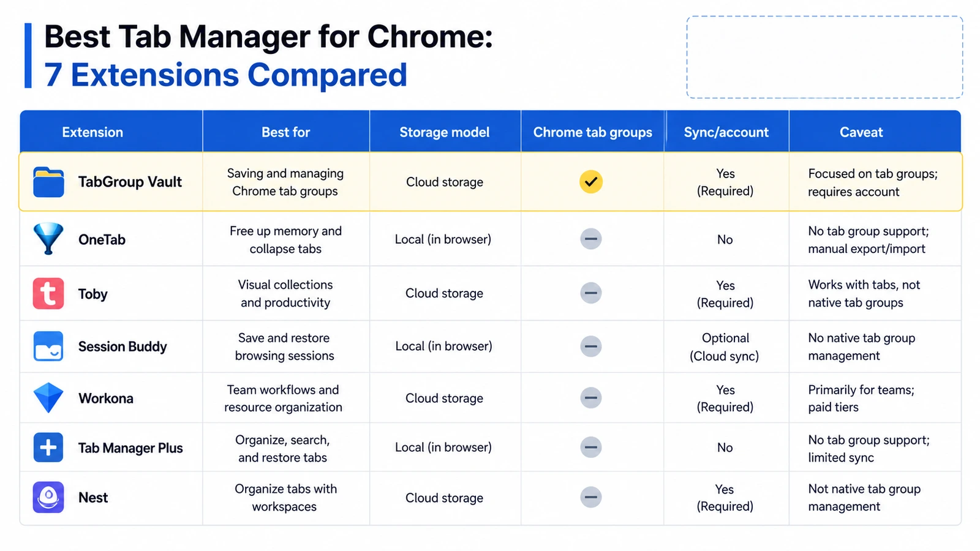Click the OneTab funnel icon

(x=48, y=239)
